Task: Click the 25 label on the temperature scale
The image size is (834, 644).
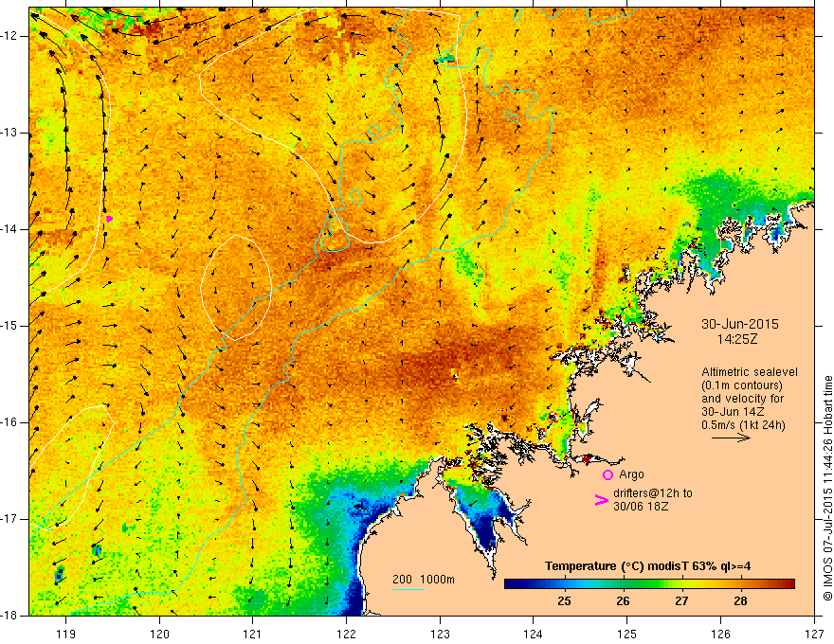Action: click(x=564, y=601)
